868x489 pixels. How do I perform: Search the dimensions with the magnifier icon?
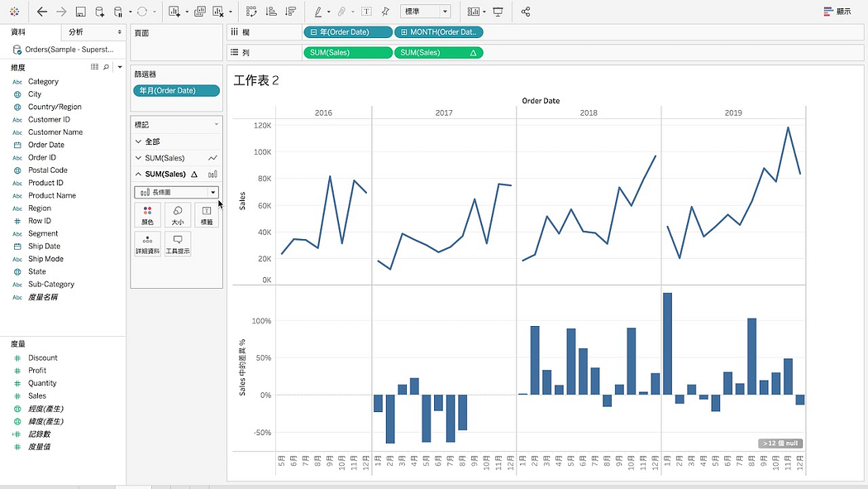[107, 67]
